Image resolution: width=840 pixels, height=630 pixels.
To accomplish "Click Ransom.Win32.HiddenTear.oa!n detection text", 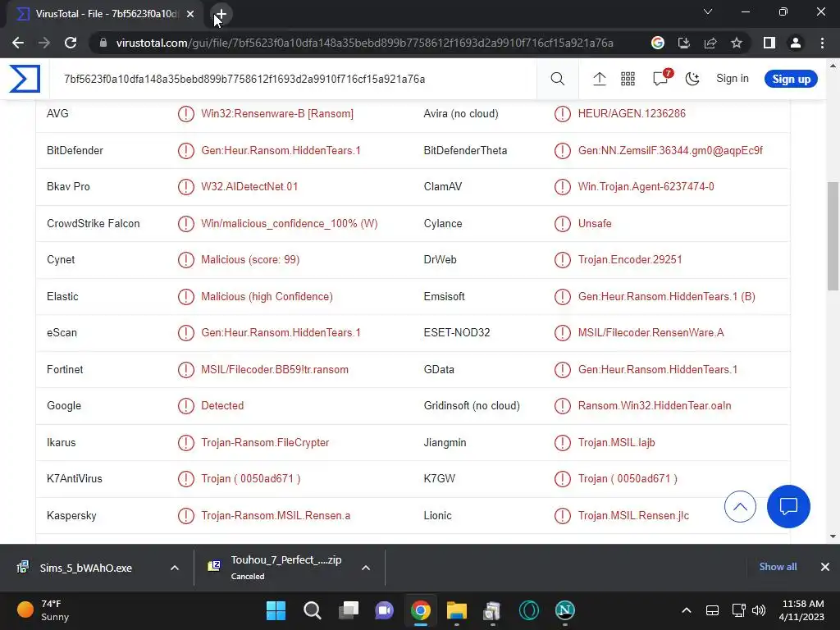I will coord(654,406).
